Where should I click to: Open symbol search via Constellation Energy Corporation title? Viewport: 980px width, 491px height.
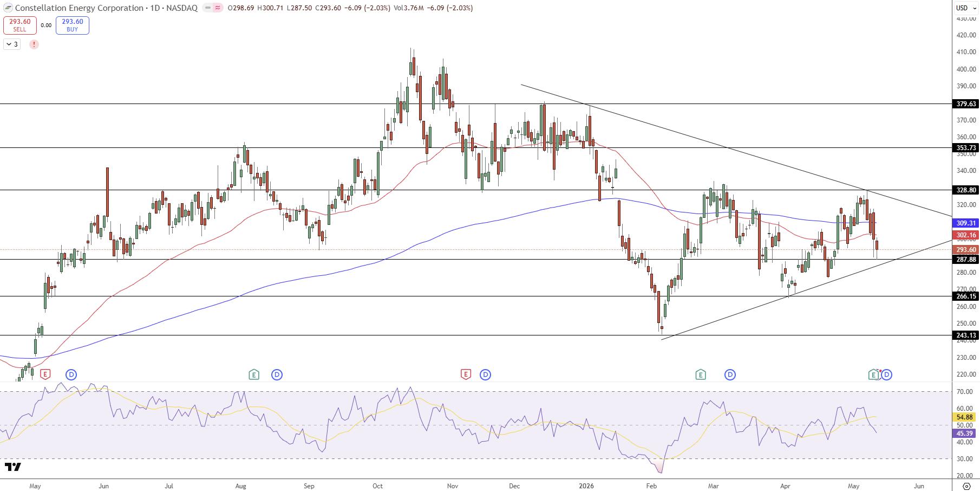(79, 8)
